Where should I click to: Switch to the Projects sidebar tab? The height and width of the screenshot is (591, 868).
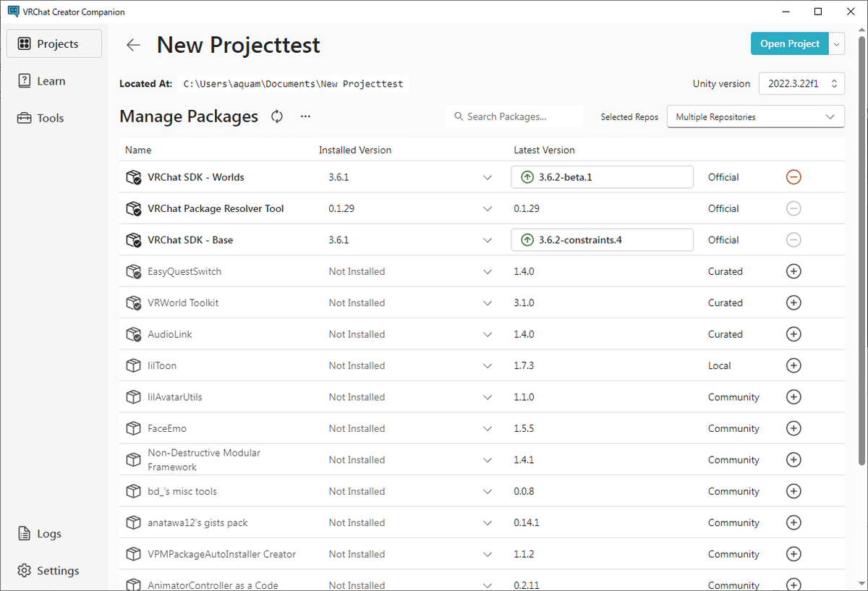(x=54, y=44)
